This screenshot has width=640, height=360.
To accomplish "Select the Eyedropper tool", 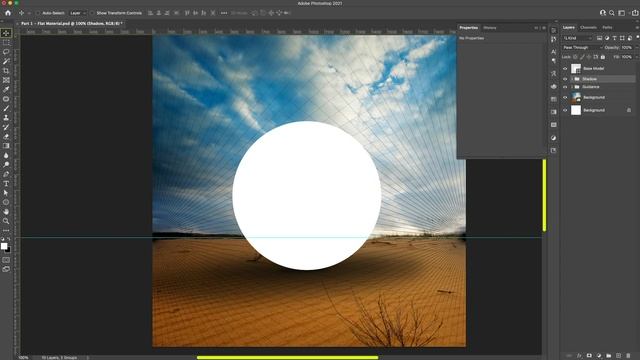I will point(6,89).
